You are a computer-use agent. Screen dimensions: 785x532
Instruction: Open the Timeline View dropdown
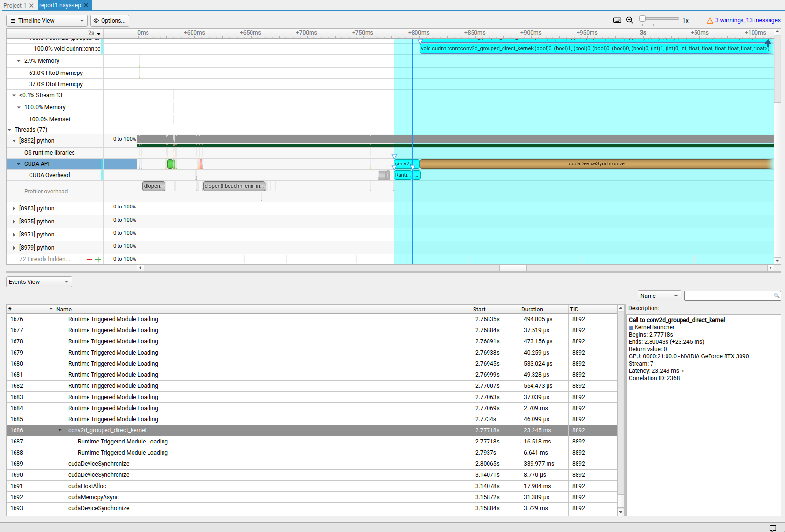(47, 21)
